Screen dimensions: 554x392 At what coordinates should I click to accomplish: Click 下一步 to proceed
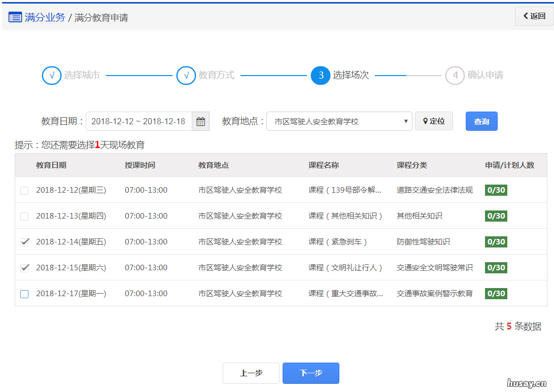click(x=310, y=373)
